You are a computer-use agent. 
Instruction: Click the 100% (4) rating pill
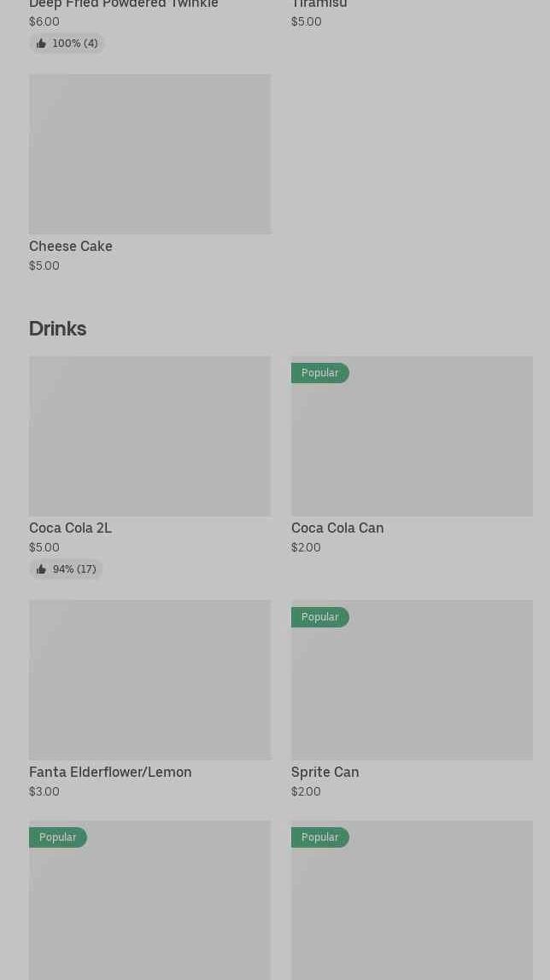[x=67, y=44]
